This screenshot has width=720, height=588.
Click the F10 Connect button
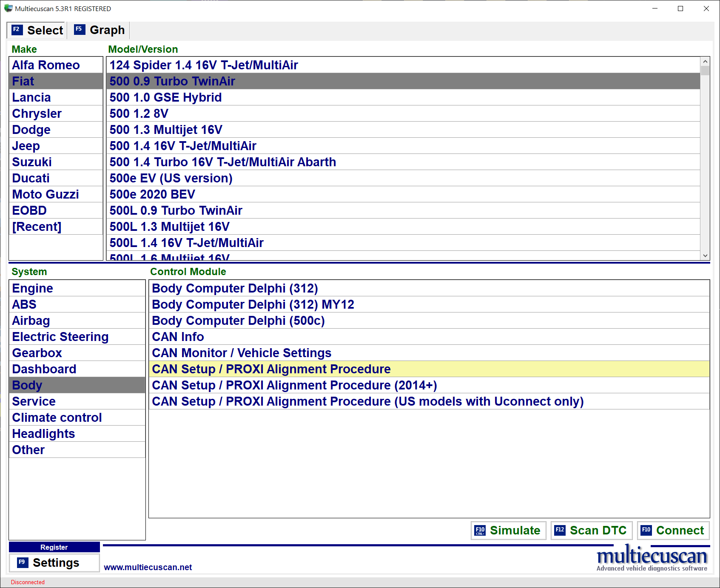[673, 531]
